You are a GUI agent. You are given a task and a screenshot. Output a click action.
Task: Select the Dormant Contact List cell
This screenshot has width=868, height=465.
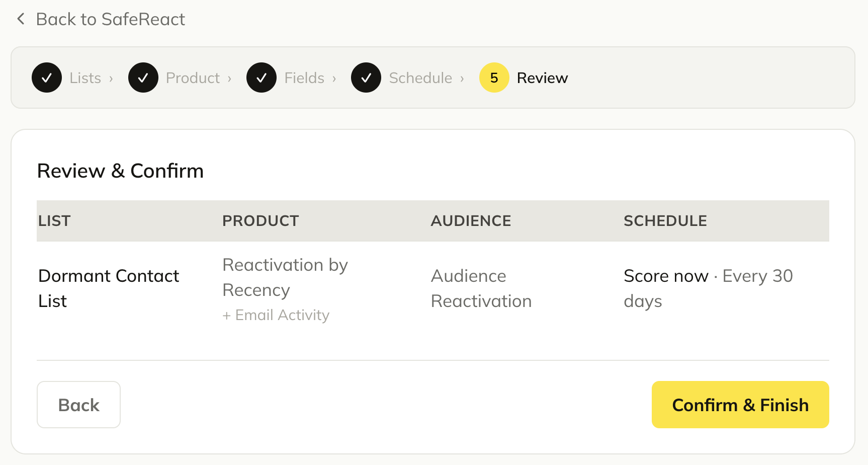click(x=109, y=288)
